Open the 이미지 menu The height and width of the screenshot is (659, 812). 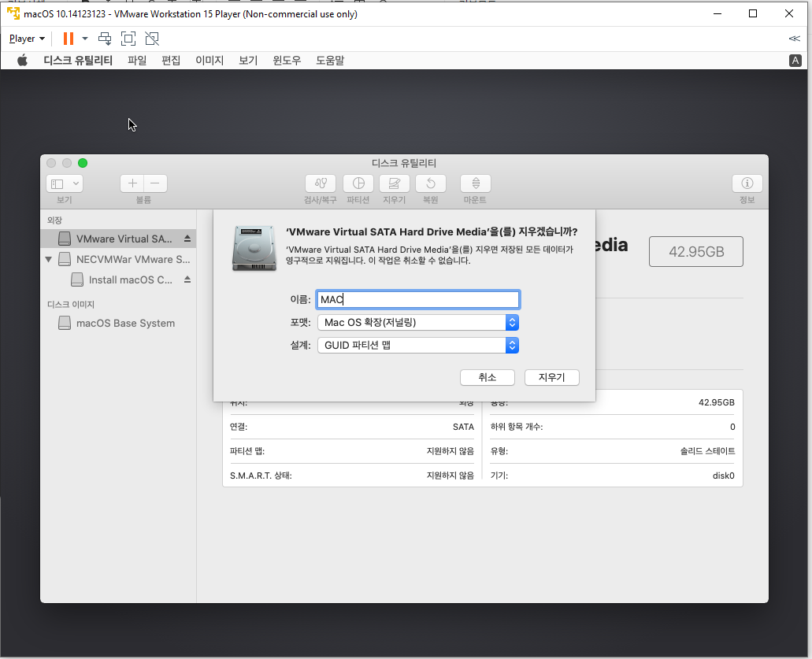209,61
